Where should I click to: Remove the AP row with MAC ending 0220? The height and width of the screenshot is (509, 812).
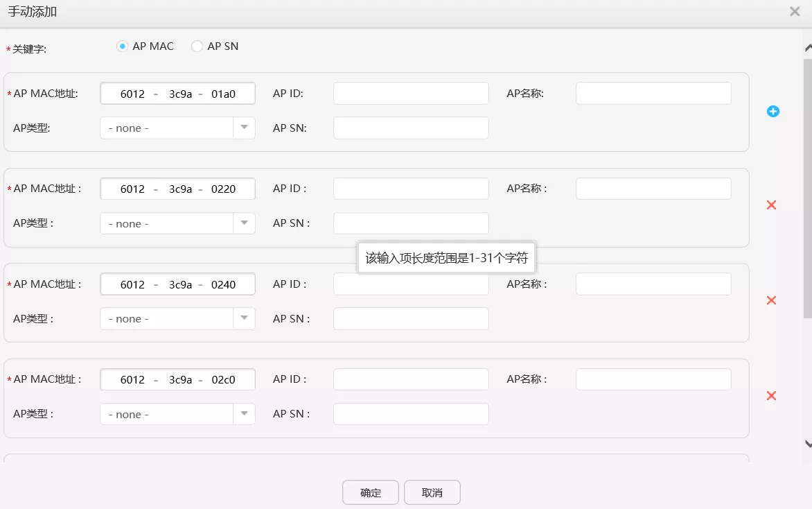point(771,205)
